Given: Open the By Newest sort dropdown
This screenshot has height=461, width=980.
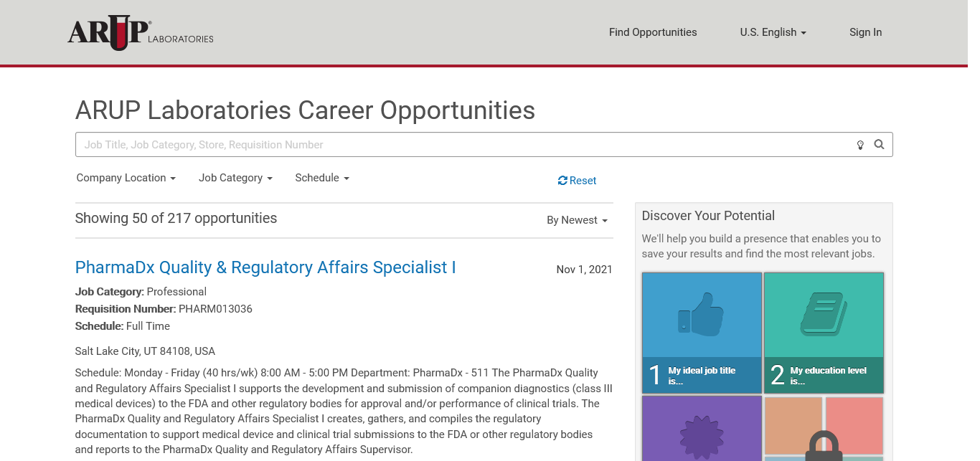Looking at the screenshot, I should pyautogui.click(x=577, y=220).
